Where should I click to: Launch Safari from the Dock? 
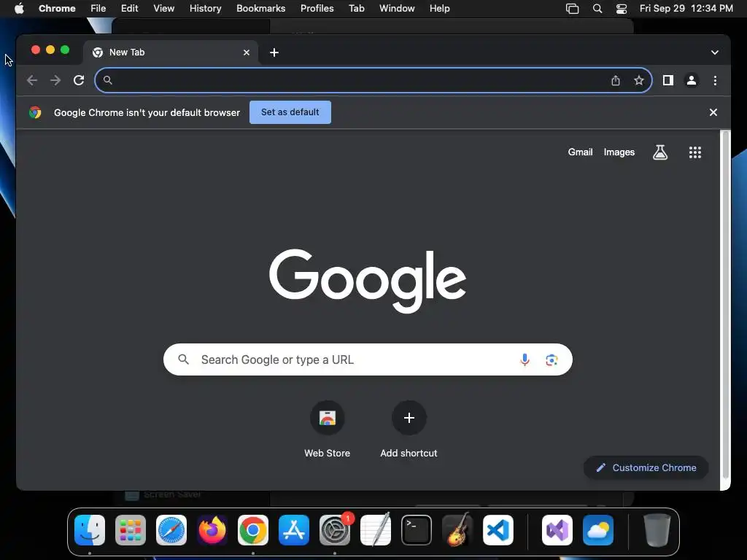(x=171, y=530)
